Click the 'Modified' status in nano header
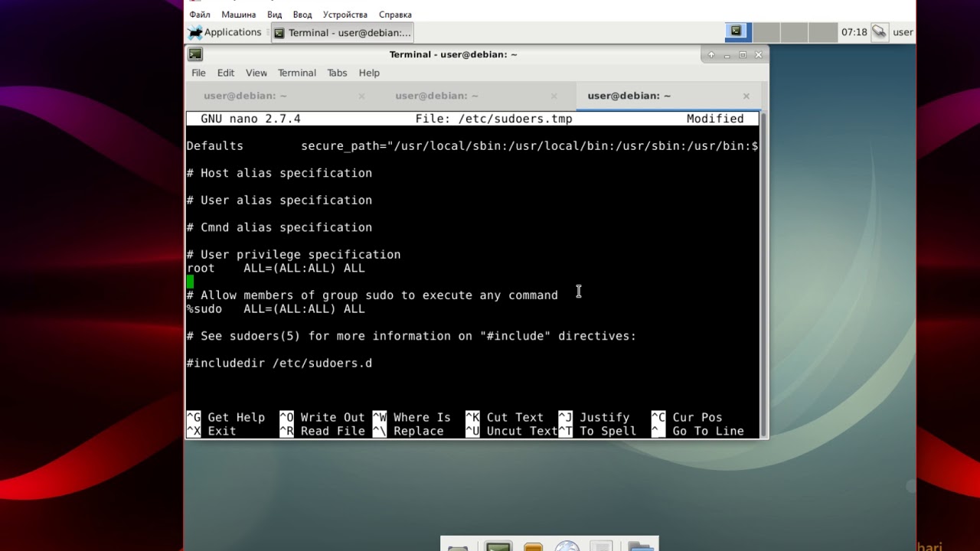980x551 pixels. click(715, 119)
